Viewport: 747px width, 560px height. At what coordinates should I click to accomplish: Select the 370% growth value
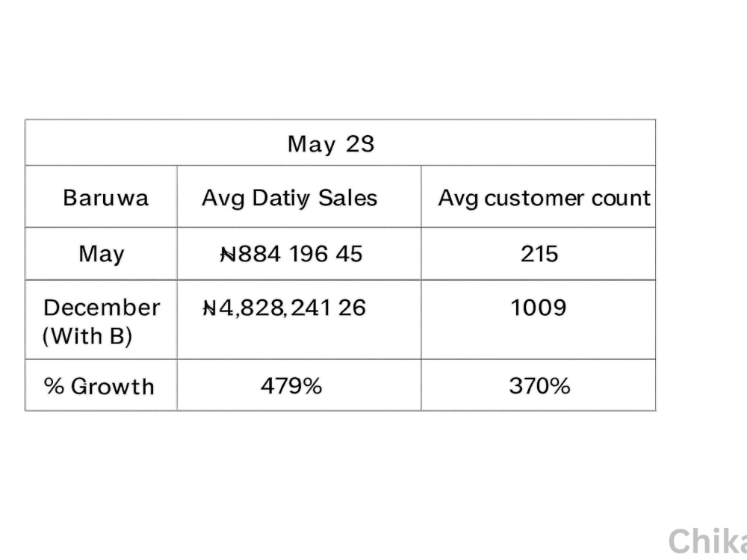(x=539, y=385)
